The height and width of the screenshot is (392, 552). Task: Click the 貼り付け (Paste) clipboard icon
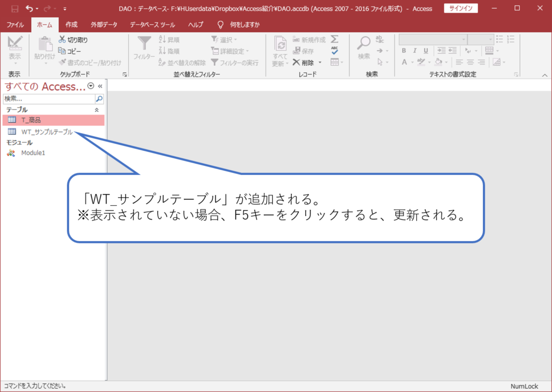[x=45, y=45]
